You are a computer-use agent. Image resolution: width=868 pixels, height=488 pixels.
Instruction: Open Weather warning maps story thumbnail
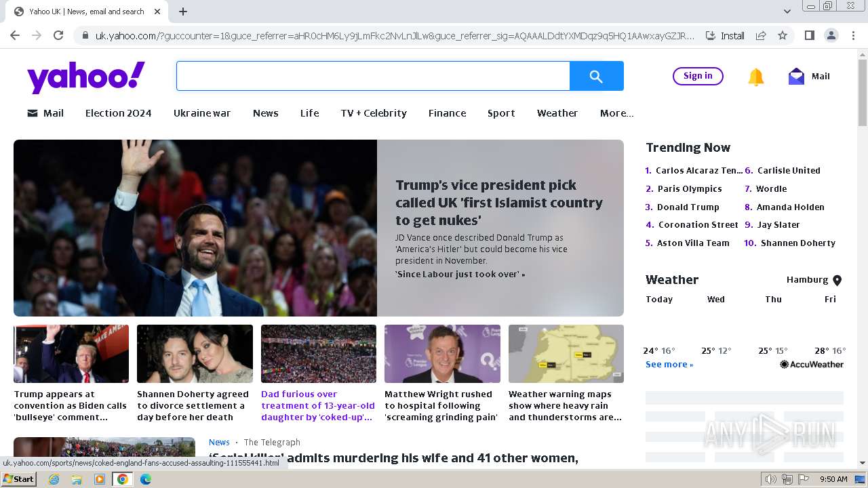click(x=566, y=354)
